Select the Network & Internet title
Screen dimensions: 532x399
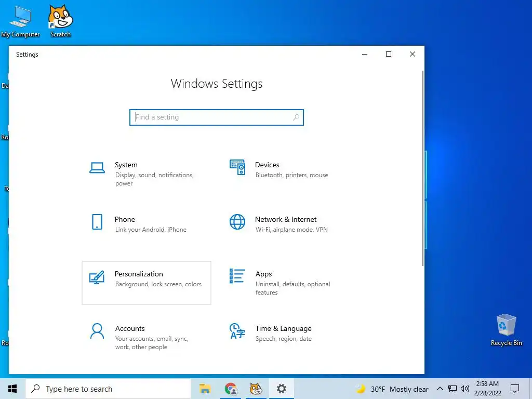[286, 220]
